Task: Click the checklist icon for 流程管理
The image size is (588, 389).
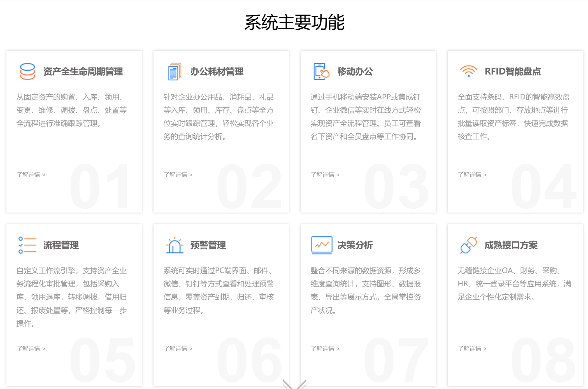Action: [27, 245]
